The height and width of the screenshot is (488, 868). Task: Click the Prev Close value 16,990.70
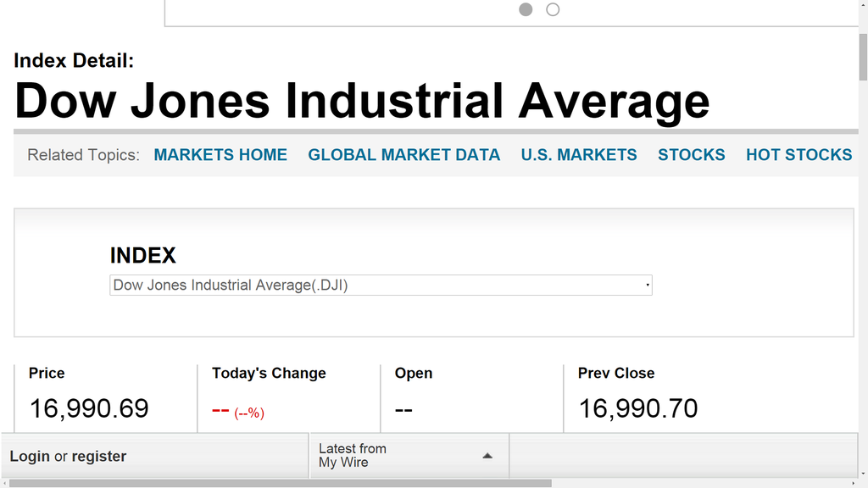(x=637, y=409)
